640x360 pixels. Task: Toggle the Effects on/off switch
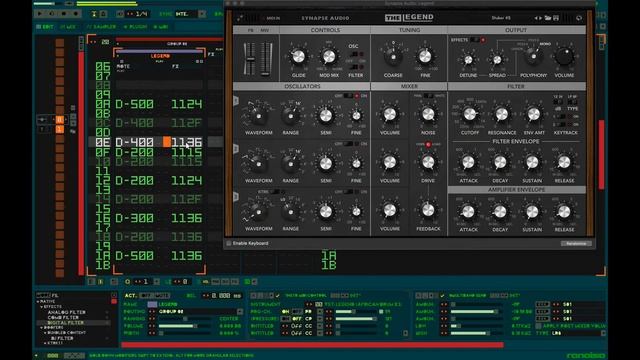pos(476,40)
